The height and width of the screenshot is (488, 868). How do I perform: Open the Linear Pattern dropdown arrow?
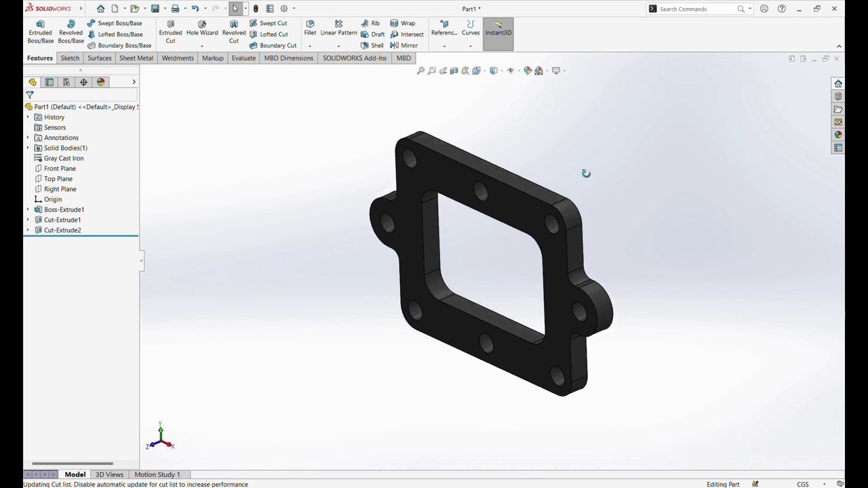(x=338, y=46)
